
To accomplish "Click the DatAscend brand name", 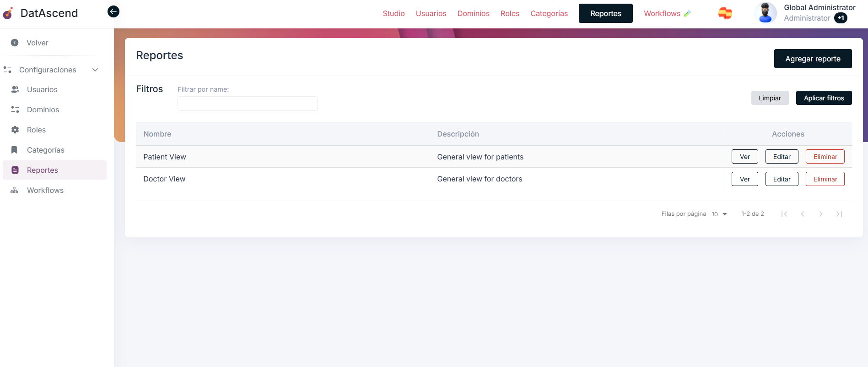I will [x=49, y=13].
